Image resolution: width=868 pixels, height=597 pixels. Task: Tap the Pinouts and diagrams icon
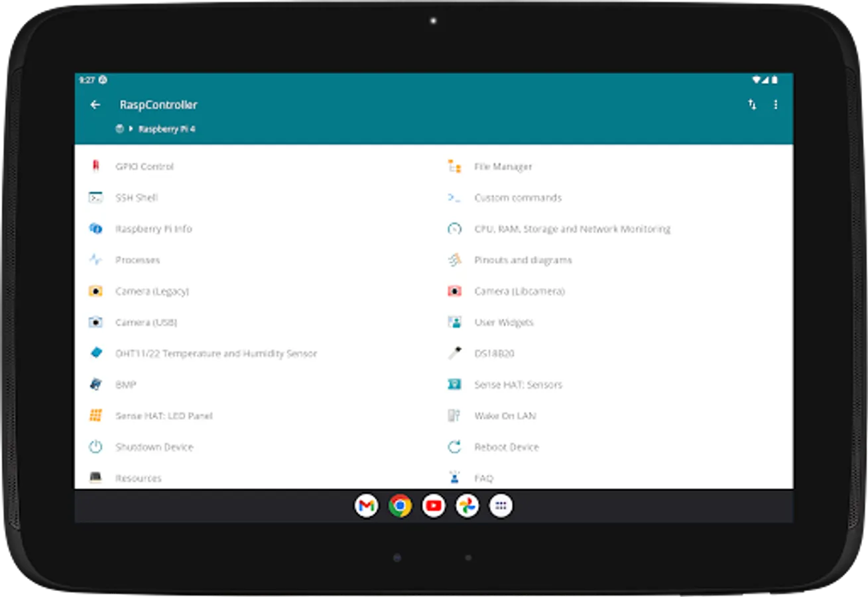pos(454,260)
